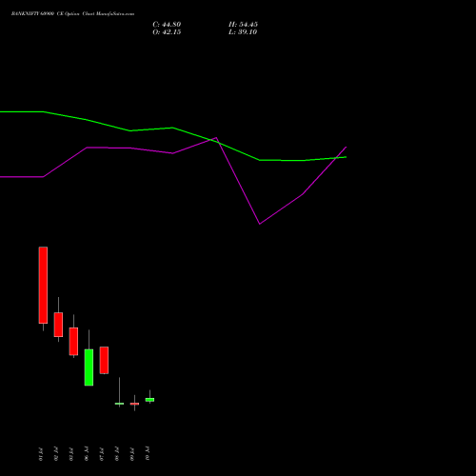Click the 06 Jul date axis label
Image resolution: width=476 pixels, height=476 pixels.
pos(87,454)
